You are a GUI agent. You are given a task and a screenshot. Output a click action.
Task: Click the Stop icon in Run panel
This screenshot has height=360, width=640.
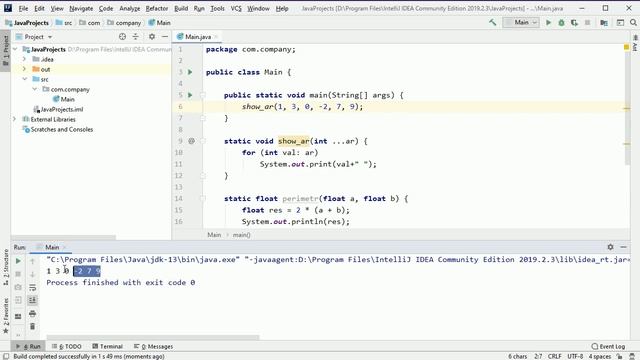click(18, 274)
